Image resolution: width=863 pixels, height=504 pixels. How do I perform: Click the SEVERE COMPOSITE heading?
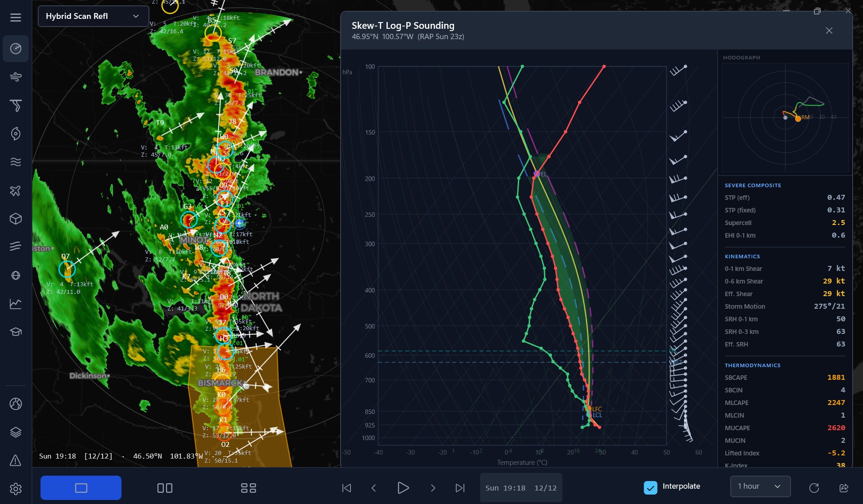pos(753,185)
